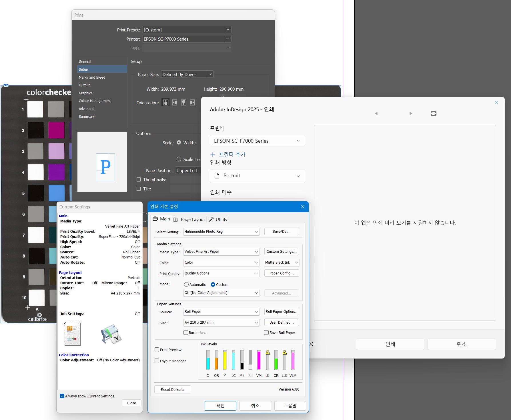511x420 pixels.
Task: Open the Printer dropdown in Print dialog
Action: coord(187,39)
